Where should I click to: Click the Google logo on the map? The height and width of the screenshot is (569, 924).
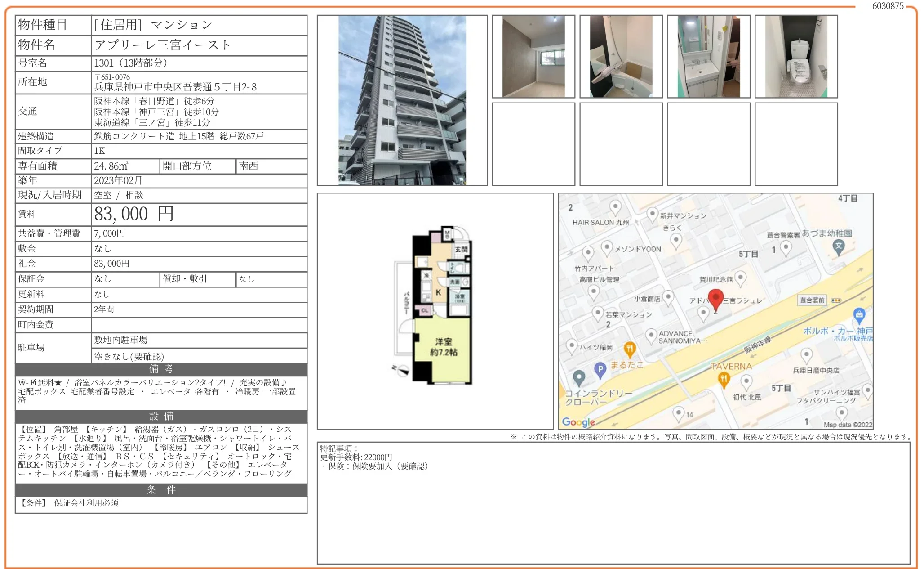578,422
